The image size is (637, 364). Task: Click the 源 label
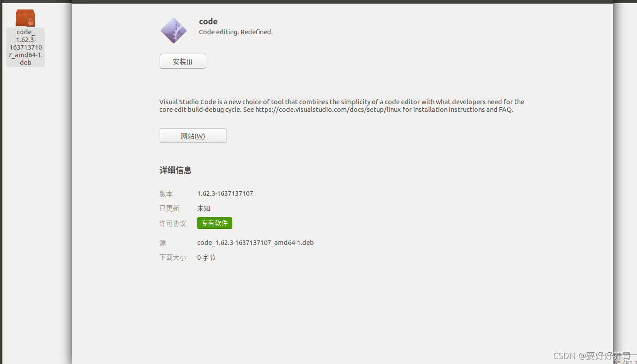tap(163, 243)
